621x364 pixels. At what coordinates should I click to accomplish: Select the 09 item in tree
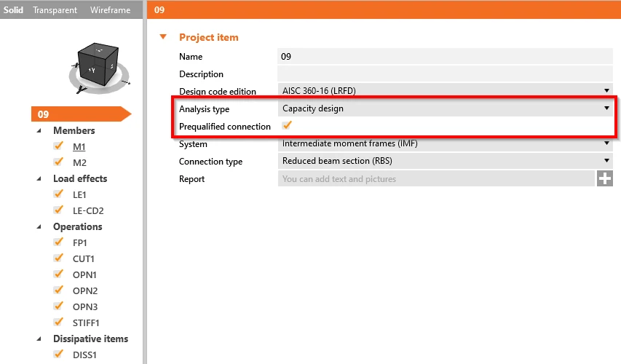81,114
